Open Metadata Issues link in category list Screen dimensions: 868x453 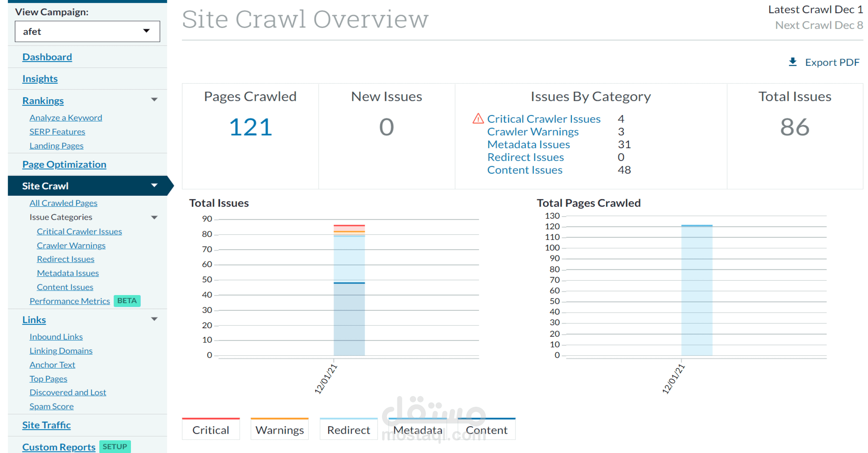pos(528,144)
